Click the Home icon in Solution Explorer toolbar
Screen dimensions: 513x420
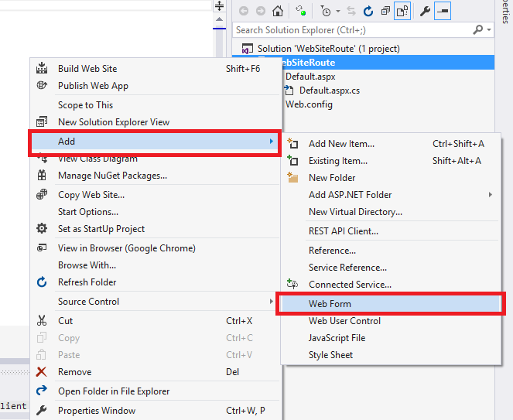(278, 11)
